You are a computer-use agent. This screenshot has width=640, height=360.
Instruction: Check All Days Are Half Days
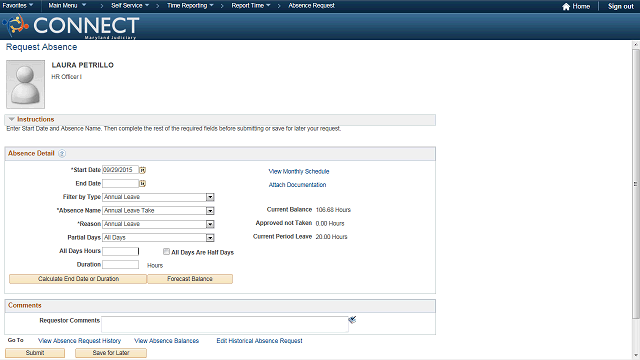(x=166, y=252)
